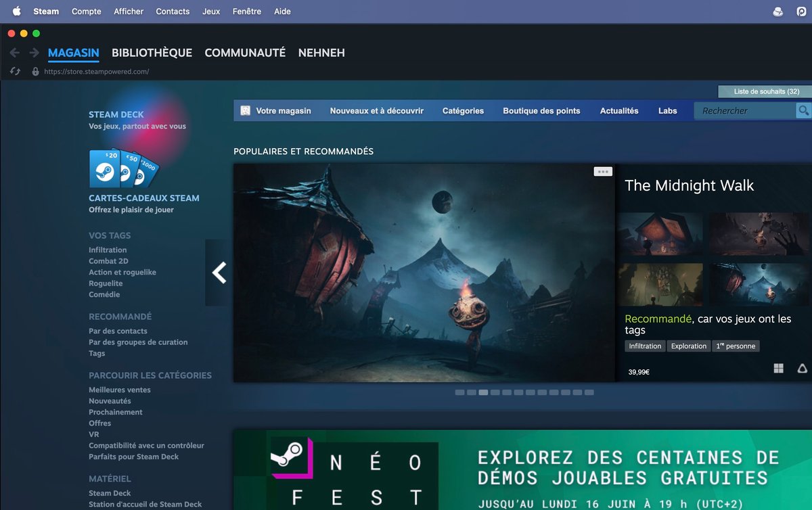
Task: Open Parfaits pour Steam Deck link
Action: click(x=134, y=457)
